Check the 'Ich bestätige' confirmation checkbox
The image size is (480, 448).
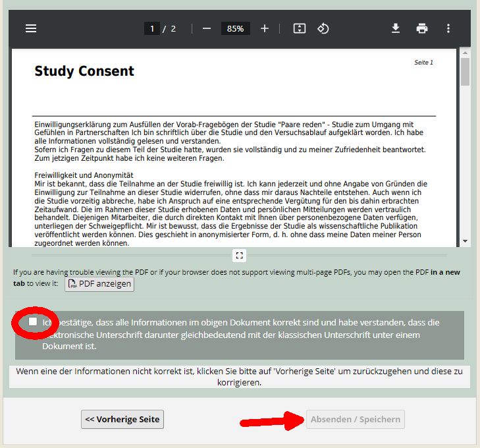point(33,321)
